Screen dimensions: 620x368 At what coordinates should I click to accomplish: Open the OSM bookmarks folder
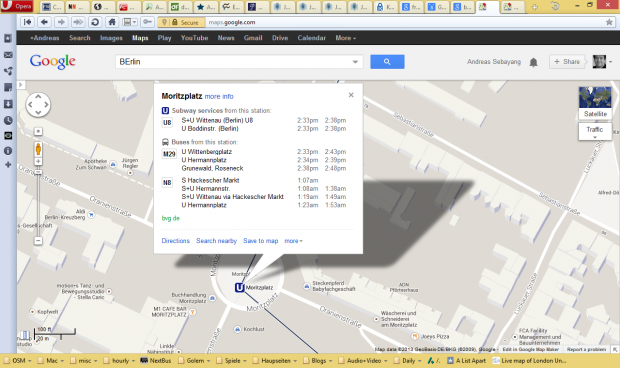click(x=18, y=360)
